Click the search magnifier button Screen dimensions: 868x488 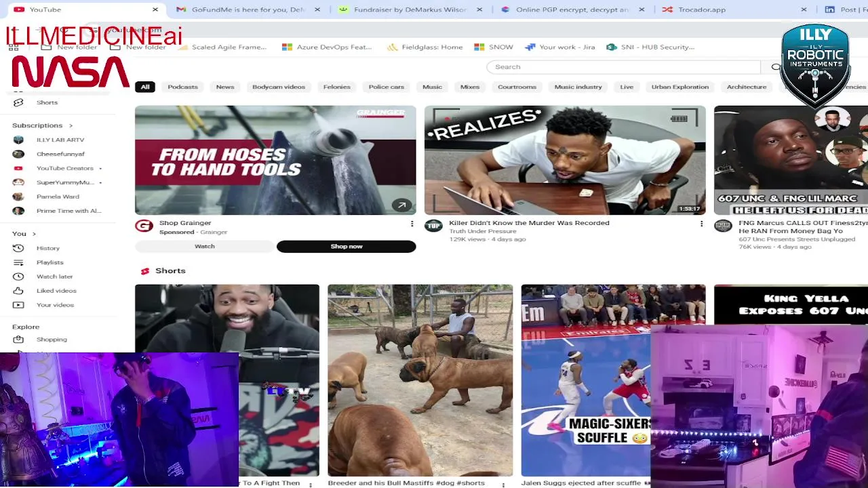click(x=776, y=67)
